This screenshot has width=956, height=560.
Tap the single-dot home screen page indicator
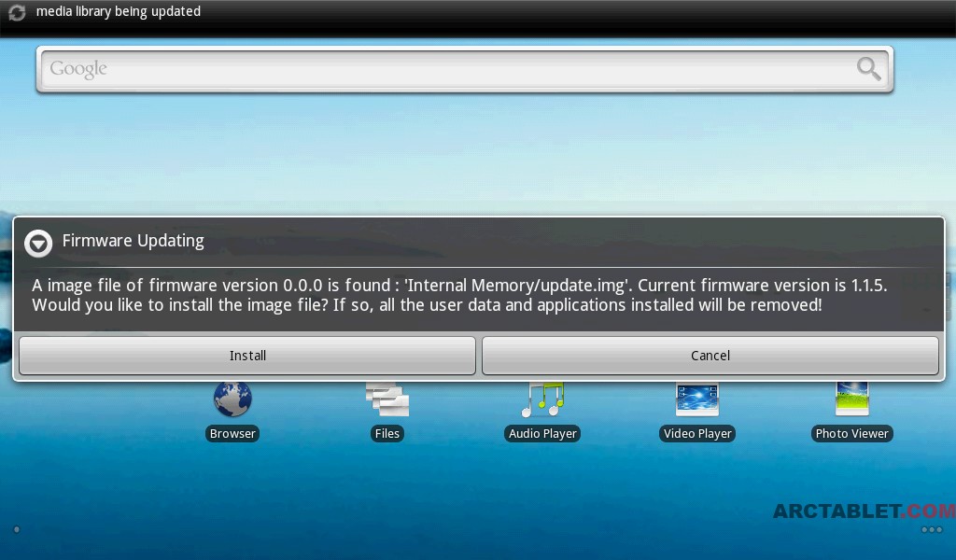click(x=17, y=529)
